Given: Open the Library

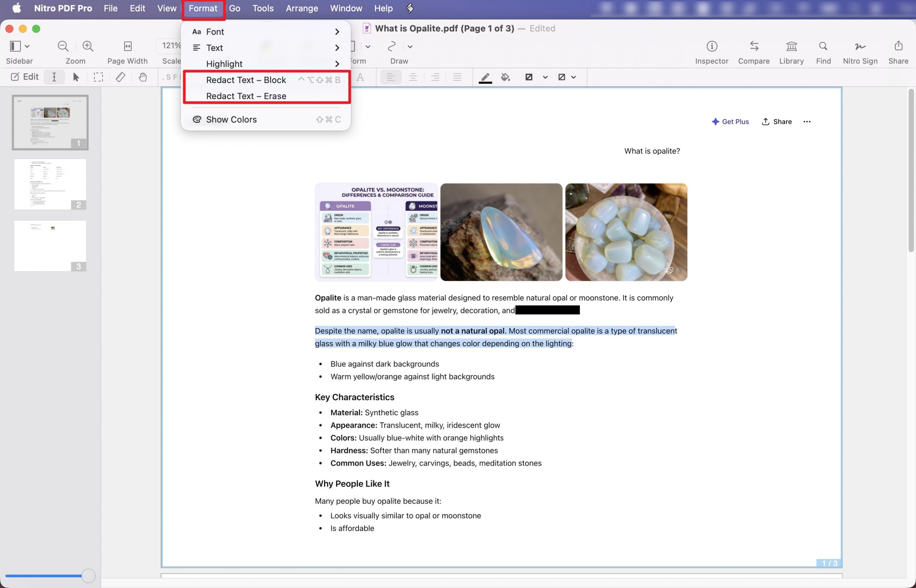Looking at the screenshot, I should (x=791, y=46).
